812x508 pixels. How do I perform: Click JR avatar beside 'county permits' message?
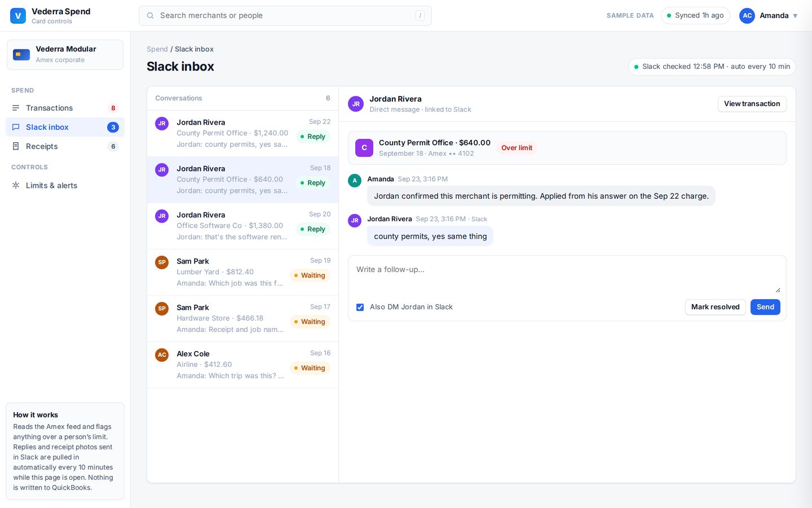[x=355, y=221]
